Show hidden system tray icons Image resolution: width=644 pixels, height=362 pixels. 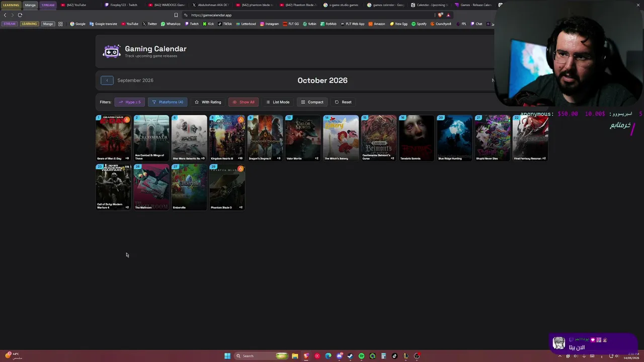click(560, 356)
